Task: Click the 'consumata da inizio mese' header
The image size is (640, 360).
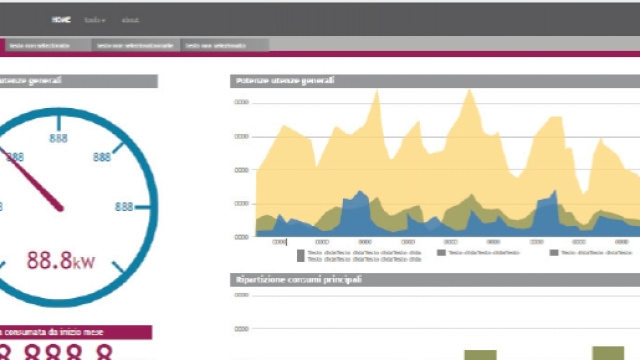Action: tap(76, 332)
